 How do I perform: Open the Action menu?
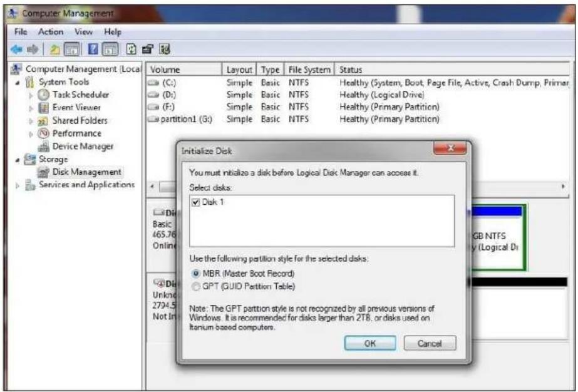click(51, 32)
